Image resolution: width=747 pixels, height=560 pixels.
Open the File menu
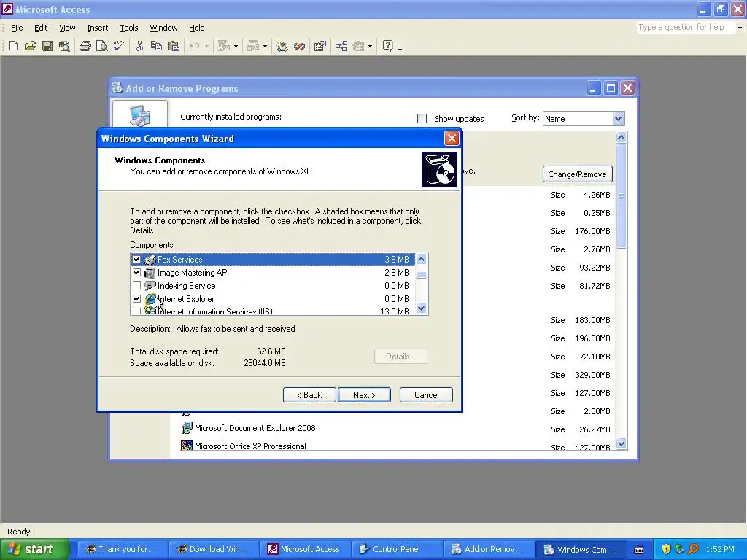(17, 28)
